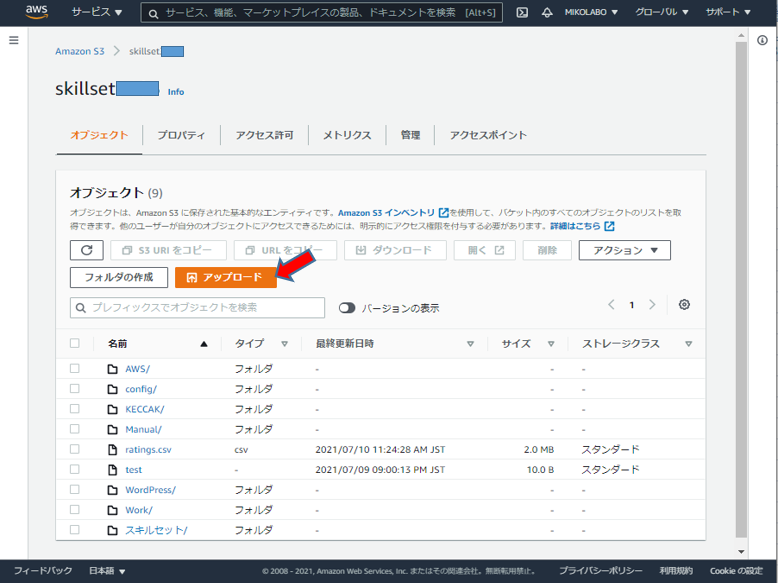The image size is (779, 585).
Task: Tick checkbox for test file
Action: 75,469
